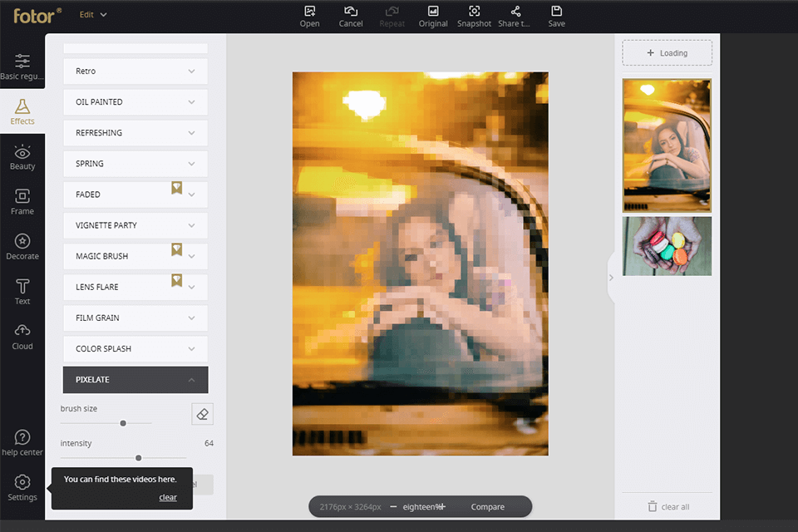The image size is (798, 532).
Task: Open the Beauty tools
Action: pyautogui.click(x=22, y=157)
